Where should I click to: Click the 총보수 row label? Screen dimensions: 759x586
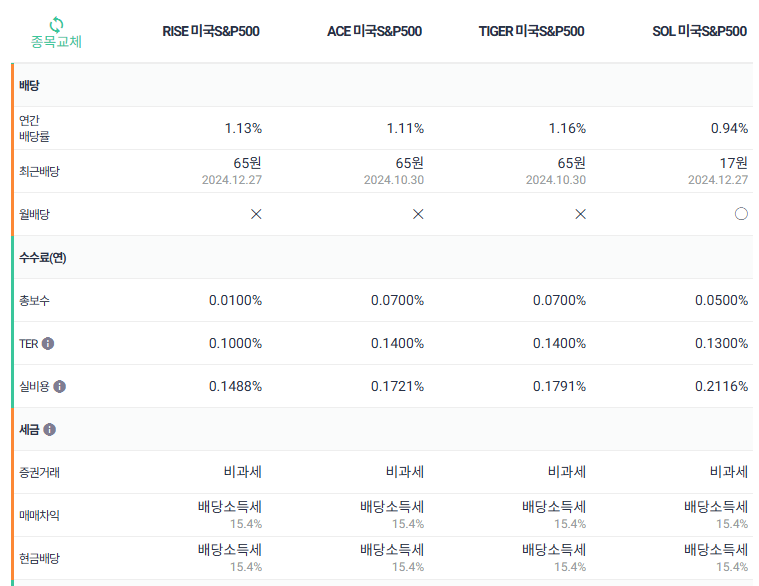pos(34,301)
